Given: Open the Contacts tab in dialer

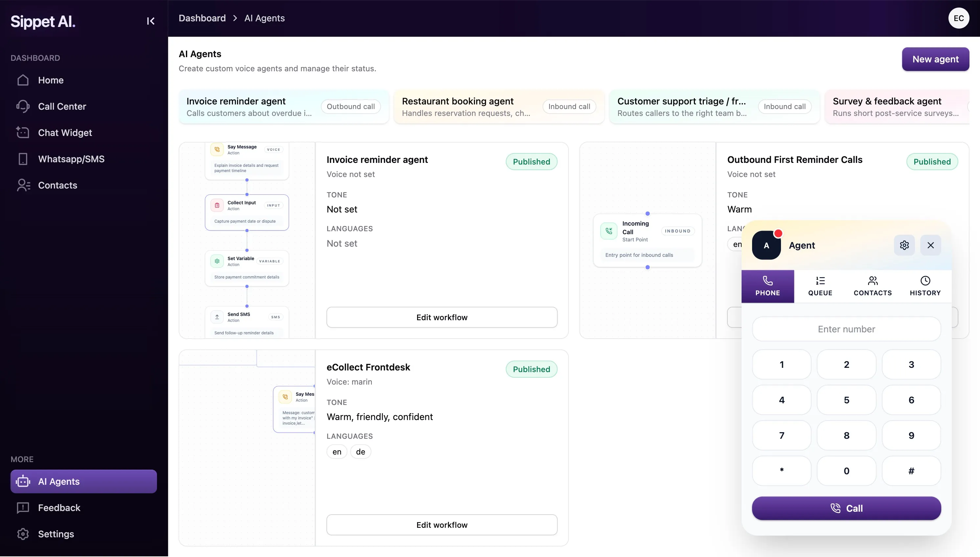Looking at the screenshot, I should point(873,286).
